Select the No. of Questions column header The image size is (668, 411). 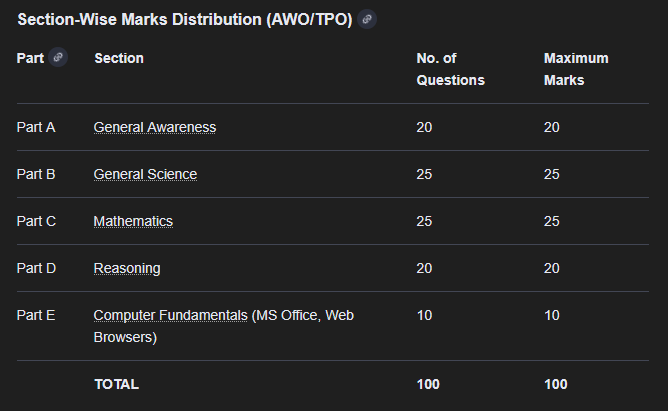450,69
